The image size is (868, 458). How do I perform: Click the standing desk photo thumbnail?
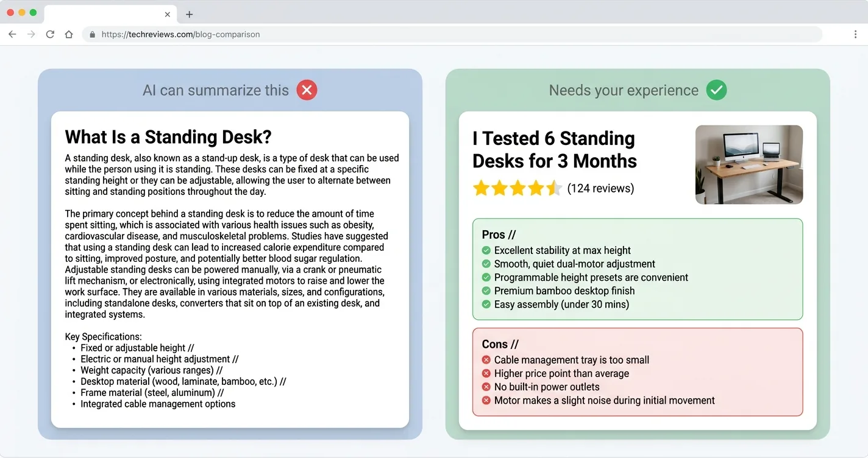coord(749,164)
